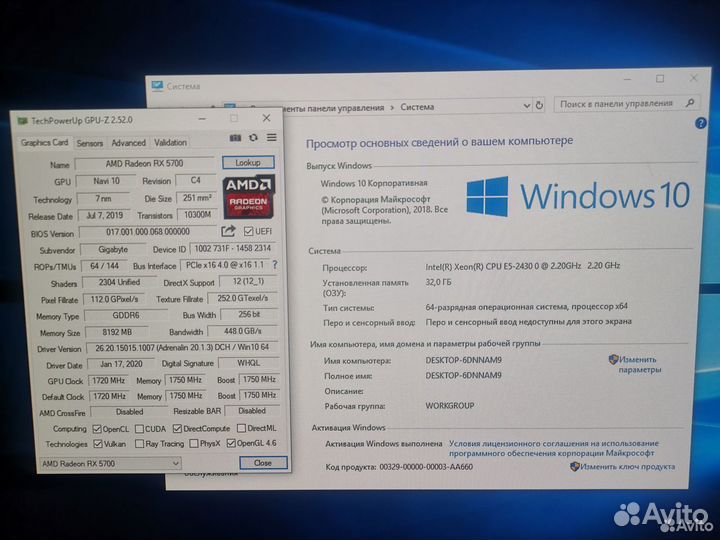Open the GPU-Z hamburger menu
This screenshot has height=540, width=720.
click(272, 137)
